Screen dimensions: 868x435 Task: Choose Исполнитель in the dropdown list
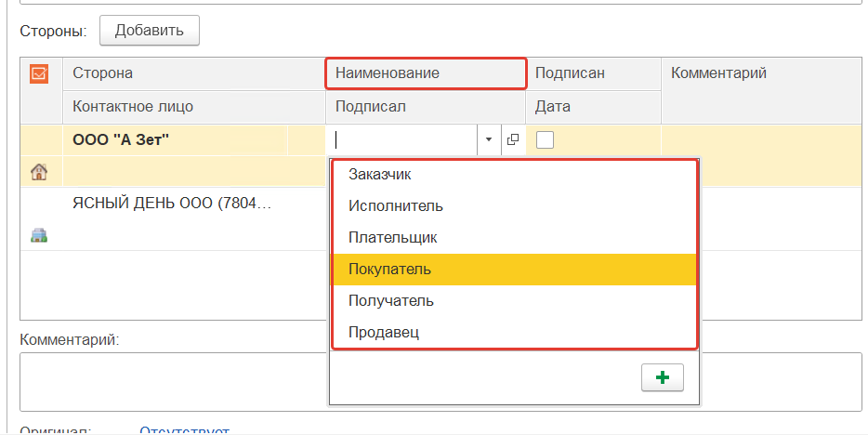coord(395,205)
